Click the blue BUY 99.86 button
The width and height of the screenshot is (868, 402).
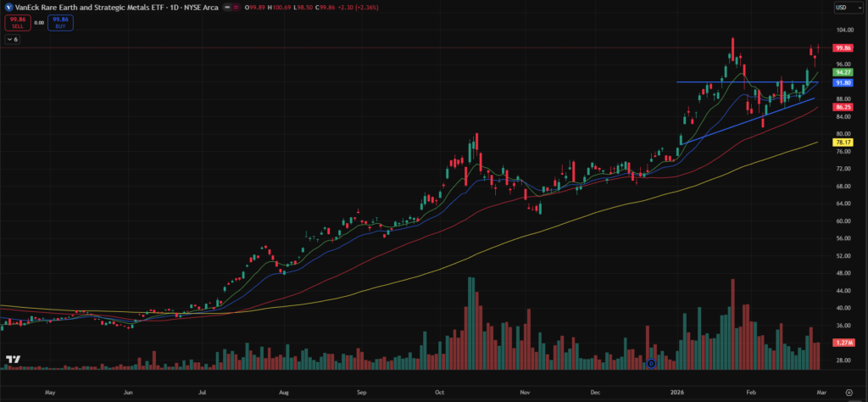59,24
